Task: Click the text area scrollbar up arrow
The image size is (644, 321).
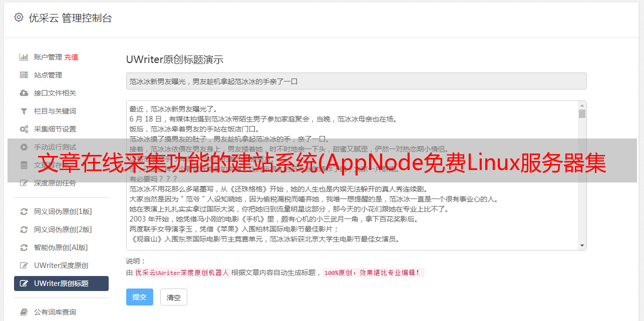Action: [x=582, y=105]
